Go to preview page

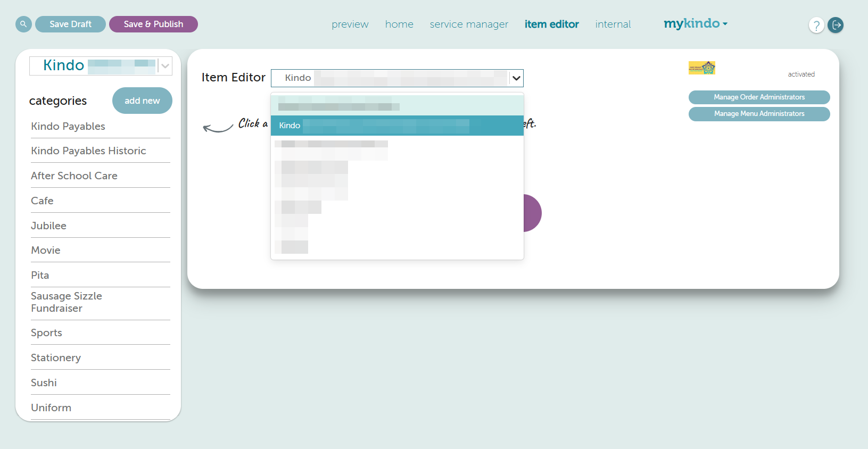(350, 24)
